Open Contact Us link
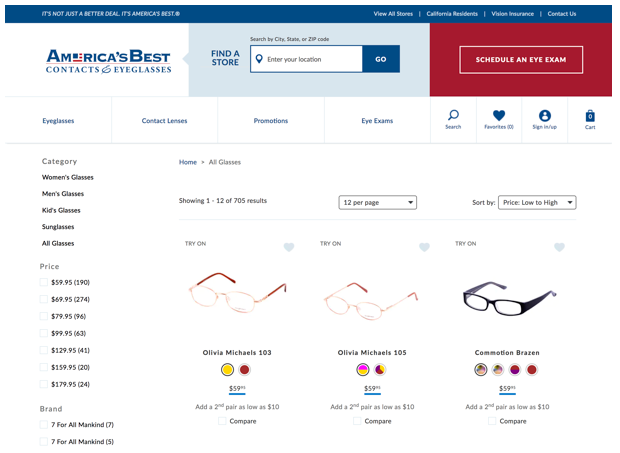The width and height of the screenshot is (620, 453). pos(562,14)
